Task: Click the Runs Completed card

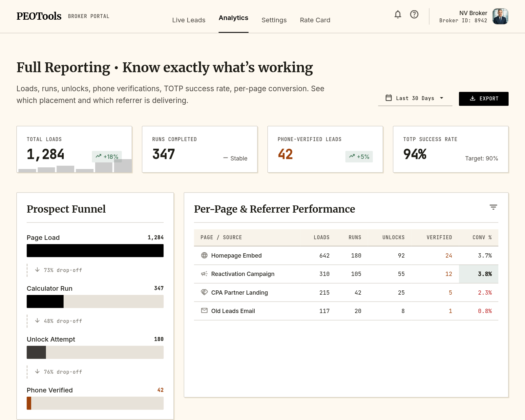Action: pos(199,149)
